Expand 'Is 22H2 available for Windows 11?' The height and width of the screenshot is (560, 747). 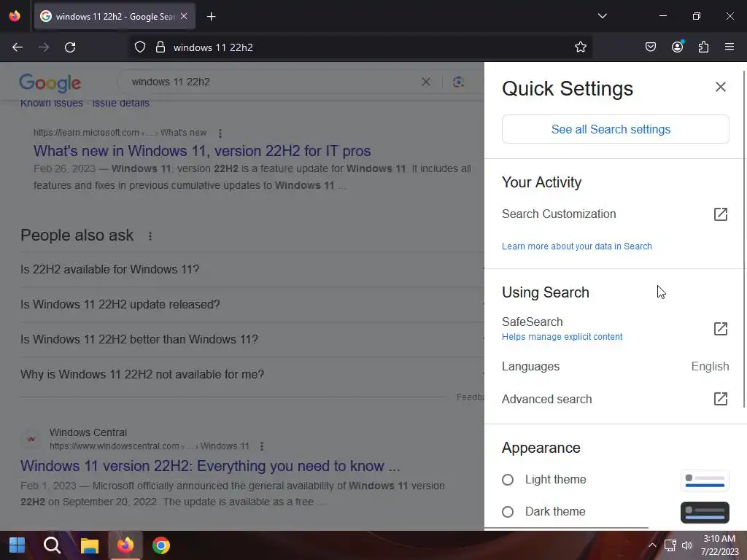click(x=252, y=270)
